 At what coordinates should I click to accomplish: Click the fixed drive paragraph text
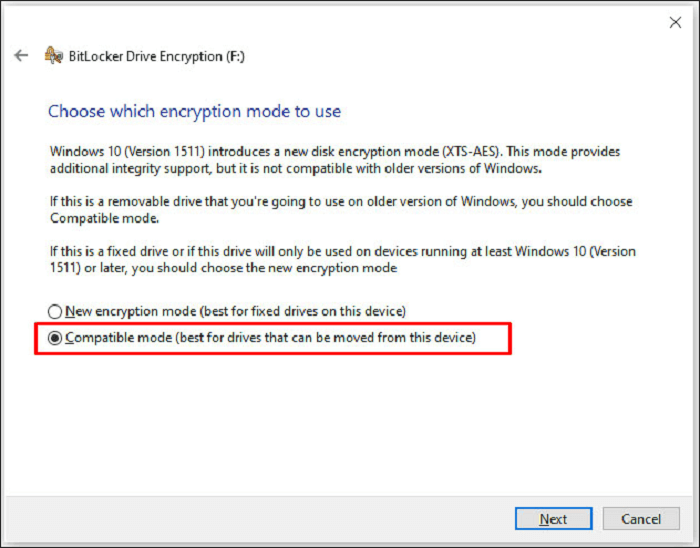[x=342, y=260]
